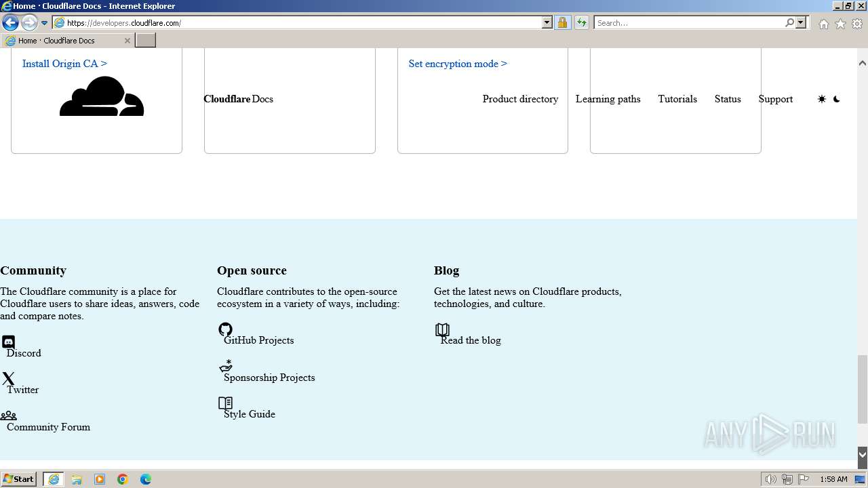Refresh the page
Viewport: 868px width, 488px height.
[582, 22]
